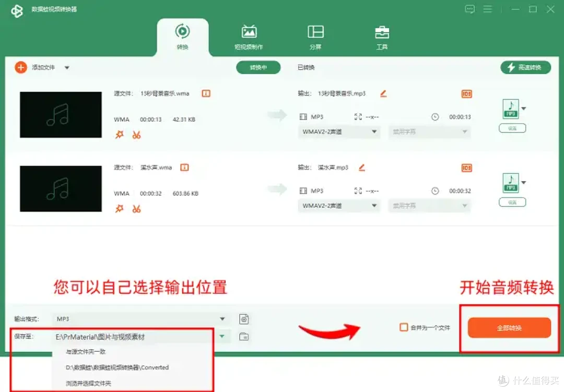Click the save path field E:\PrMaterial
564x392 pixels.
[x=134, y=337]
